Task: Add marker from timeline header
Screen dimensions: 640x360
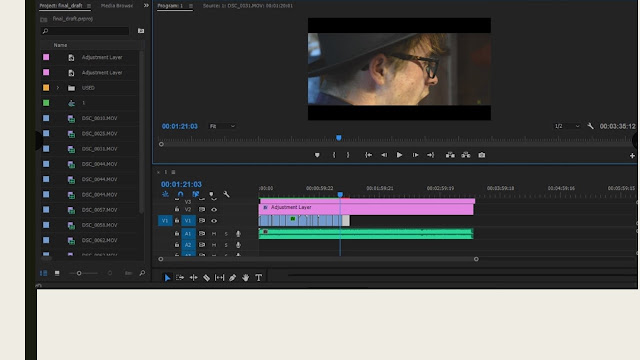Action: pyautogui.click(x=211, y=194)
